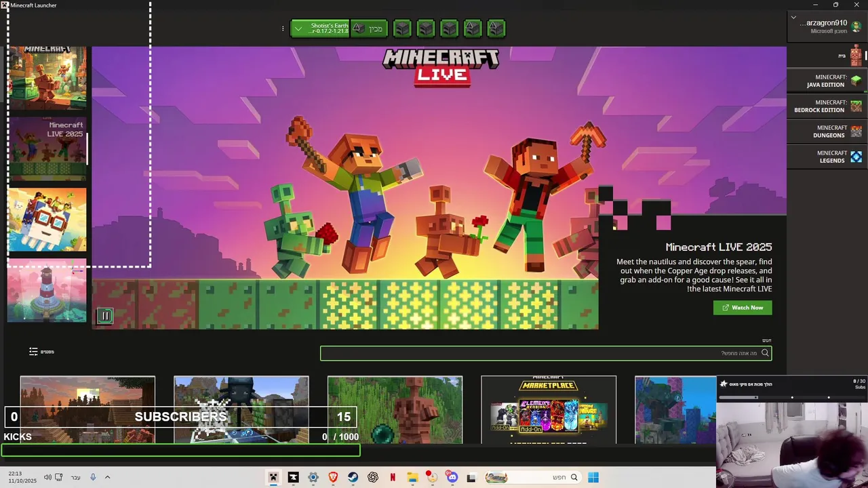Switch to Minecraft Dungeons tab
The height and width of the screenshot is (488, 868).
pos(826,131)
